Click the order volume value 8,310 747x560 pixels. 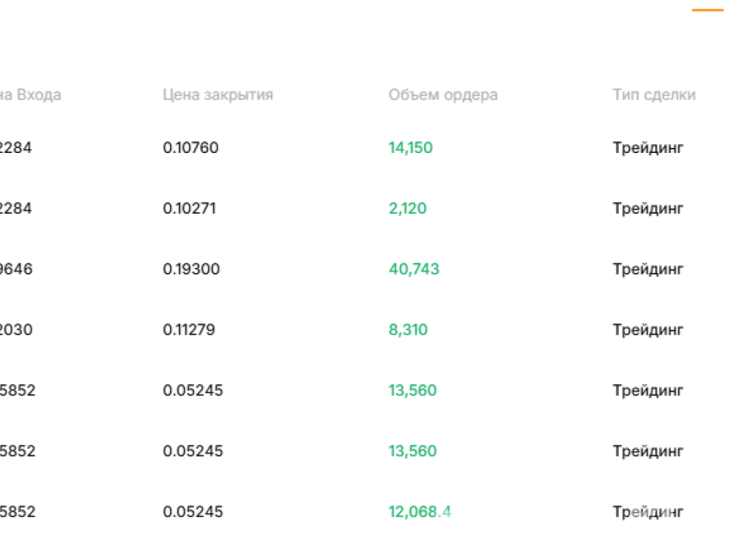pos(408,330)
